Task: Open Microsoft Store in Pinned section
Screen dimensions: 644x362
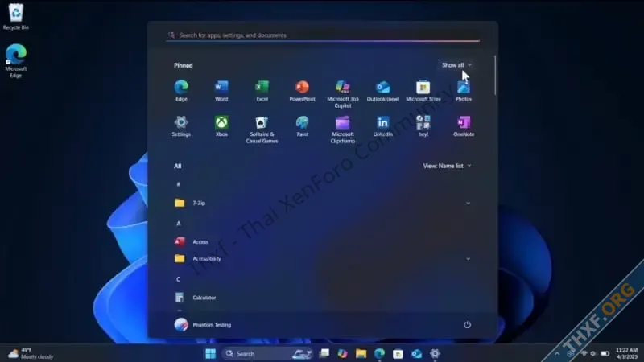Action: coord(423,91)
